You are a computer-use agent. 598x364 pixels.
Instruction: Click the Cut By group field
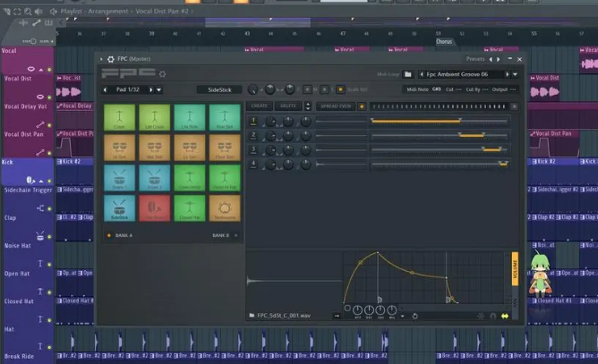click(477, 89)
